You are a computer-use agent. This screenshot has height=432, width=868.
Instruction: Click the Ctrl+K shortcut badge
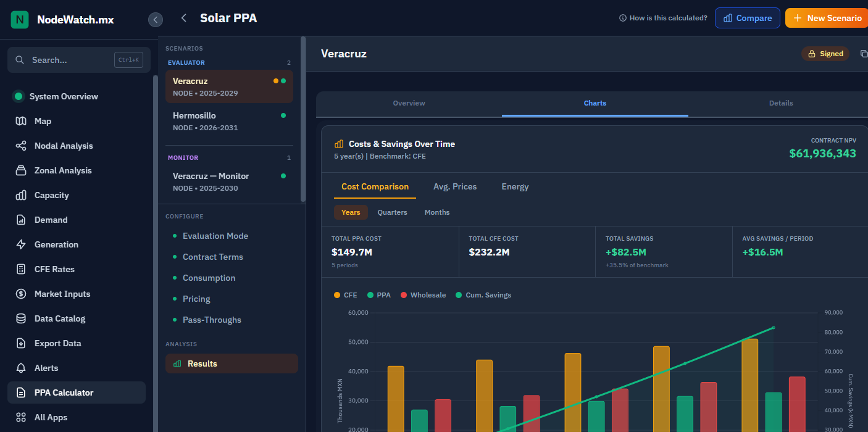129,60
